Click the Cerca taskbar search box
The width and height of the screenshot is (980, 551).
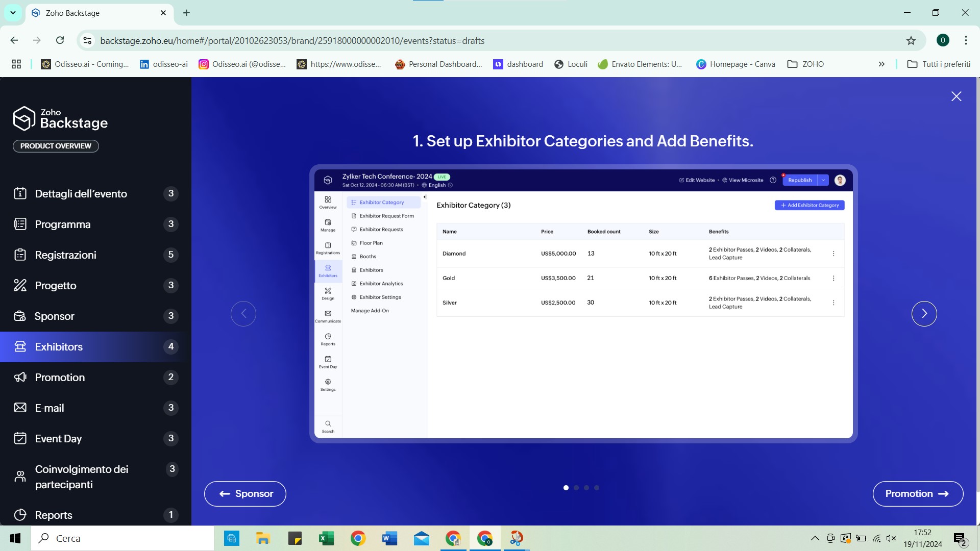(x=122, y=538)
